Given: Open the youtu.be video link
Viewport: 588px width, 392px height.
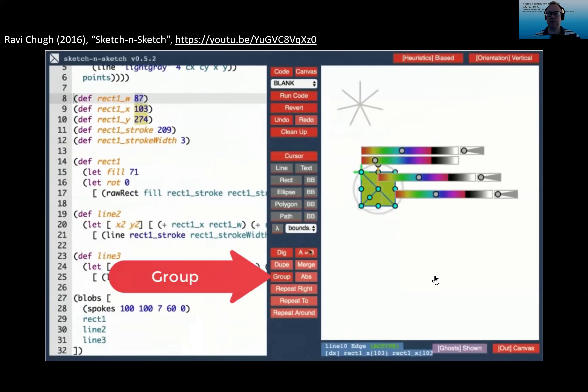Looking at the screenshot, I should pyautogui.click(x=246, y=40).
